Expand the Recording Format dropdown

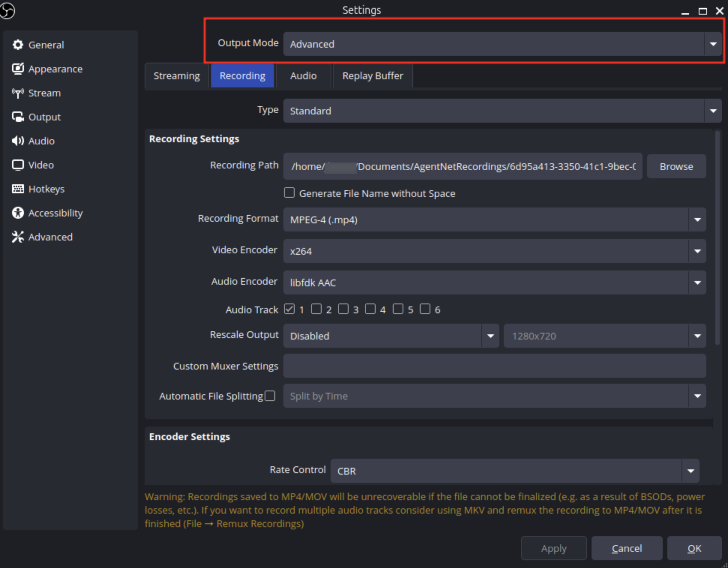[x=494, y=219]
